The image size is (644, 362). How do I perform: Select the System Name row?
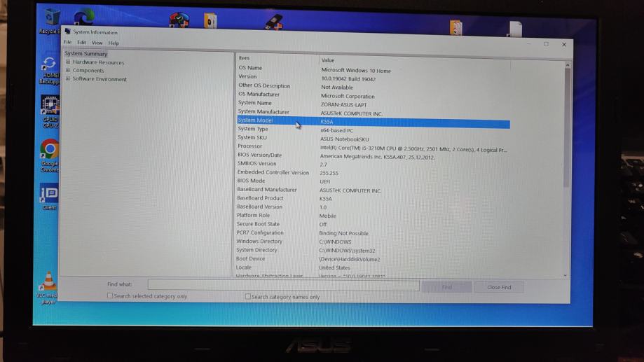[x=374, y=104]
